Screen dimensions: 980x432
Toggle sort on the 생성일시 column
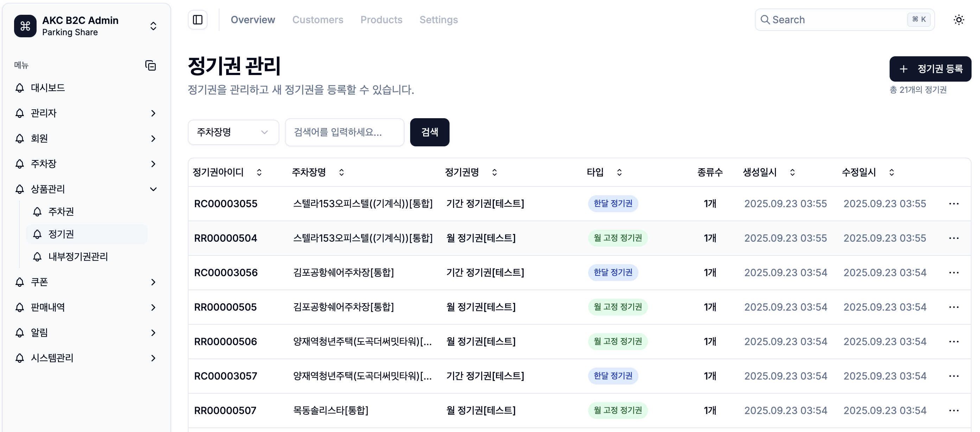point(793,172)
